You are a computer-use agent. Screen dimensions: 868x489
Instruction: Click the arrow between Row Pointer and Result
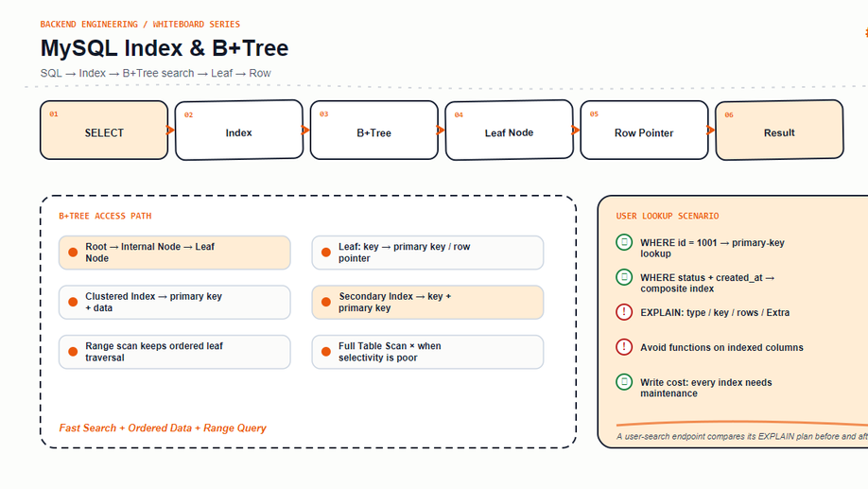711,131
